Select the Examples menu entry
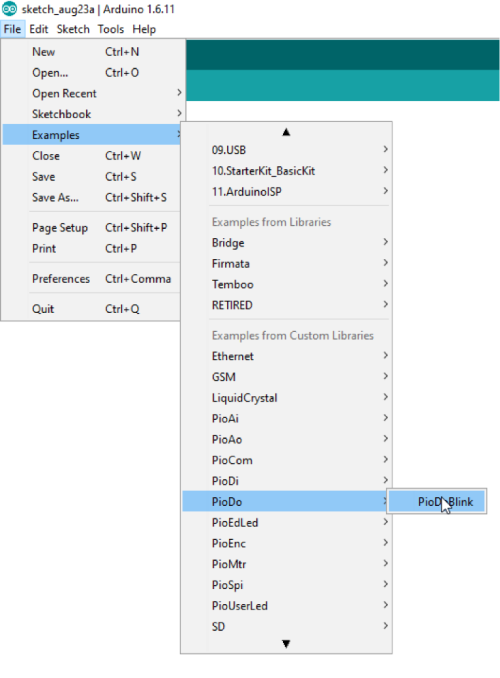This screenshot has height=678, width=500. click(92, 135)
